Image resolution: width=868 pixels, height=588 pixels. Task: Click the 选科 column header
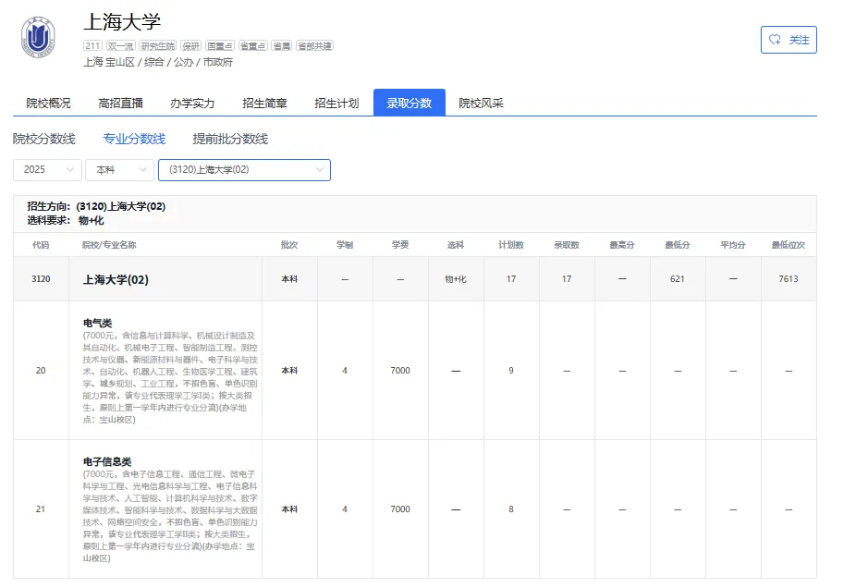456,245
